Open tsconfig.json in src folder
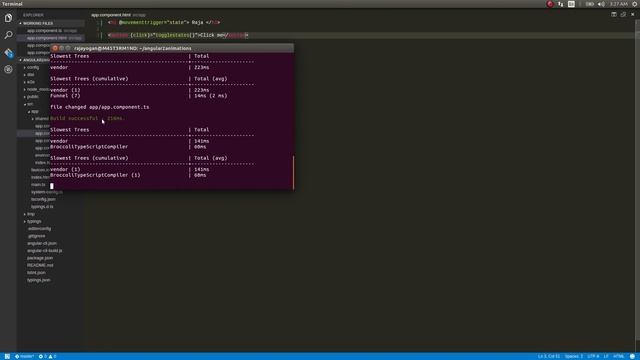This screenshot has height=360, width=640. 43,199
